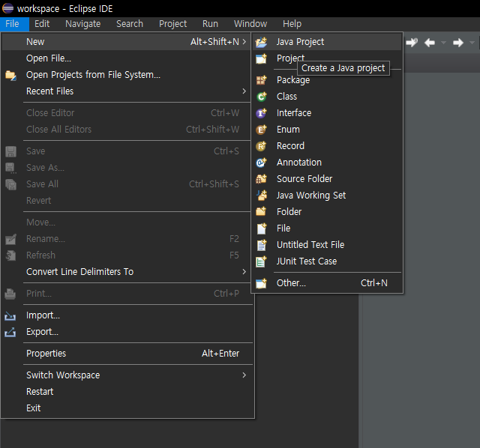Expand the Recent Files submenu
The height and width of the screenshot is (448, 480).
[244, 91]
